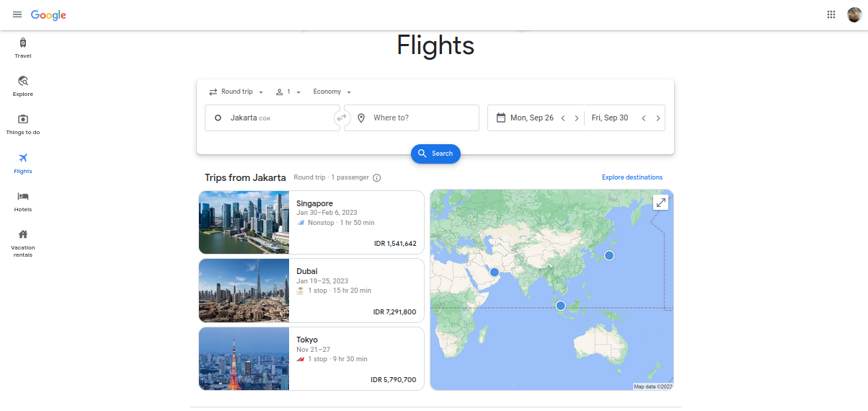
Task: Expand the map to fullscreen
Action: (661, 203)
